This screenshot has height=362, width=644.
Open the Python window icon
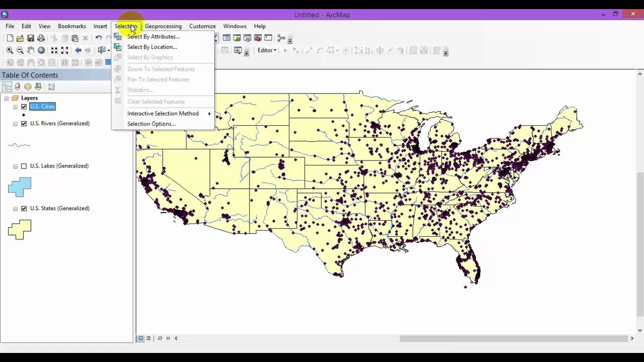[268, 38]
